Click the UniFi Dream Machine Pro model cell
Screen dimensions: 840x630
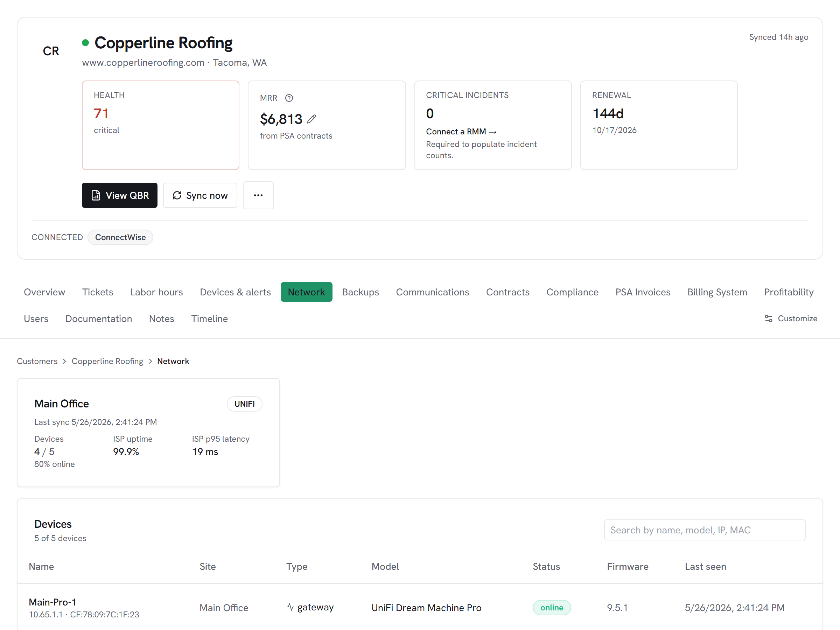pyautogui.click(x=426, y=607)
